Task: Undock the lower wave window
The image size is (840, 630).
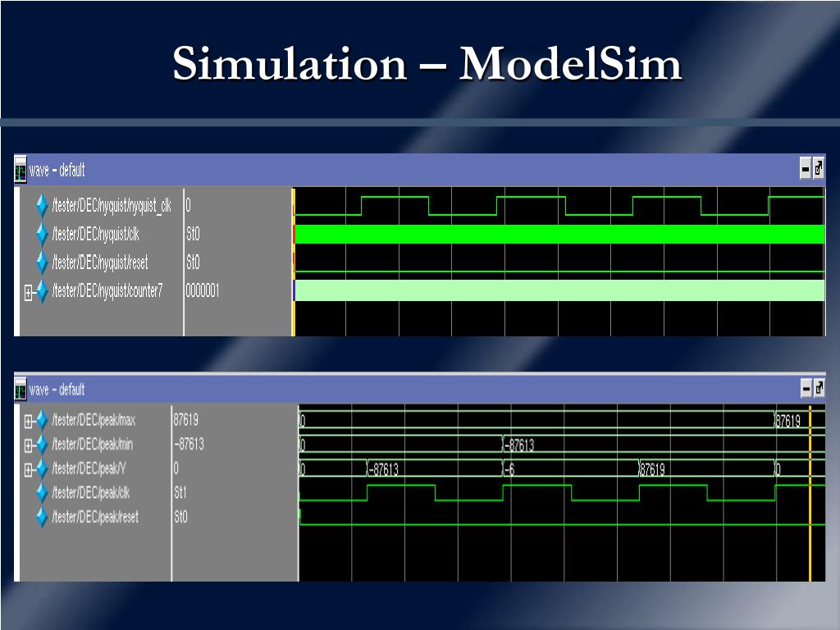Action: click(x=819, y=388)
